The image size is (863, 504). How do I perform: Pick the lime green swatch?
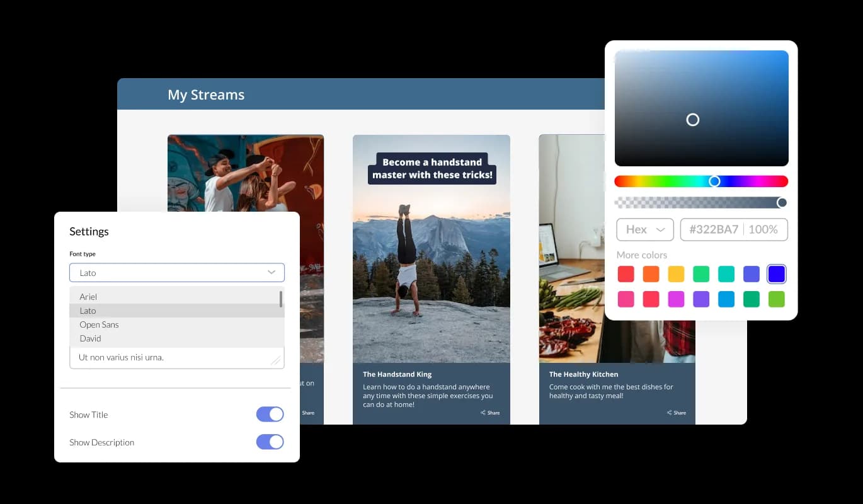777,299
